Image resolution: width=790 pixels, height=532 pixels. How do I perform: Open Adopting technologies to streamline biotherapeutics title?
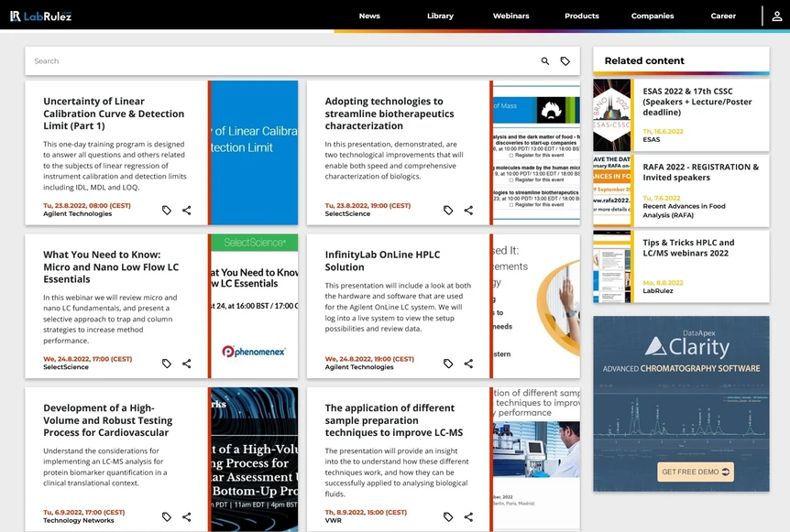click(x=389, y=114)
